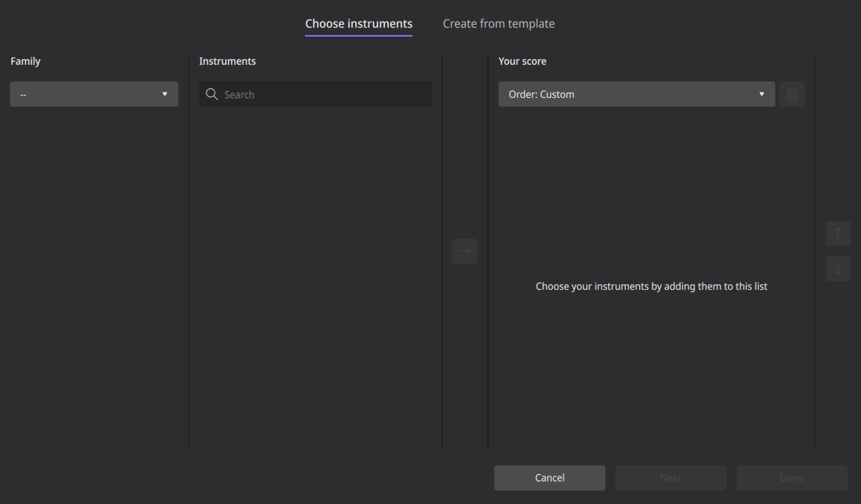
Task: Open the Family dropdown
Action: pos(94,94)
